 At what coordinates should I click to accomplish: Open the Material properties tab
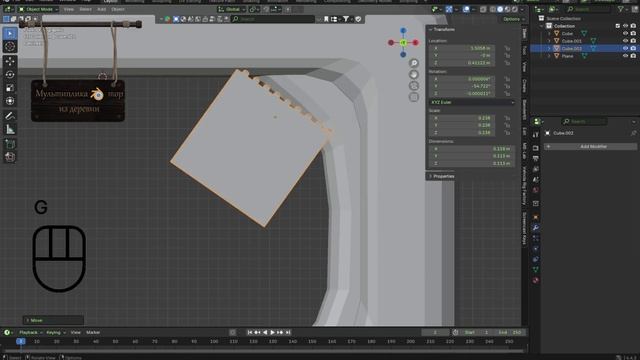[x=536, y=280]
